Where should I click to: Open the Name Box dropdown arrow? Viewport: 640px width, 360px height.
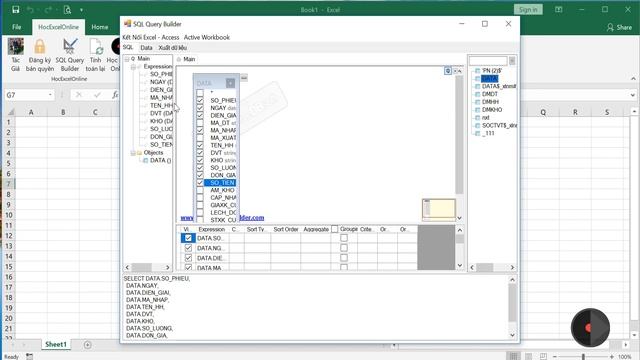click(50, 95)
